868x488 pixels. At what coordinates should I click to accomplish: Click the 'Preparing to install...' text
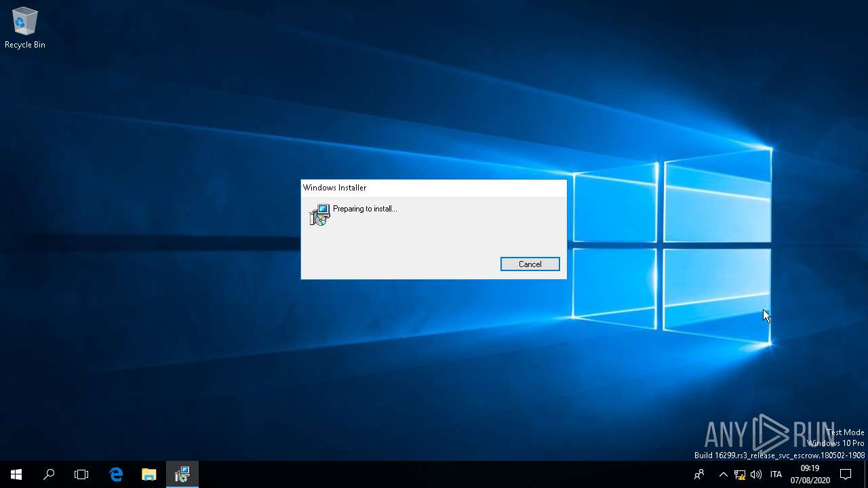pyautogui.click(x=365, y=209)
